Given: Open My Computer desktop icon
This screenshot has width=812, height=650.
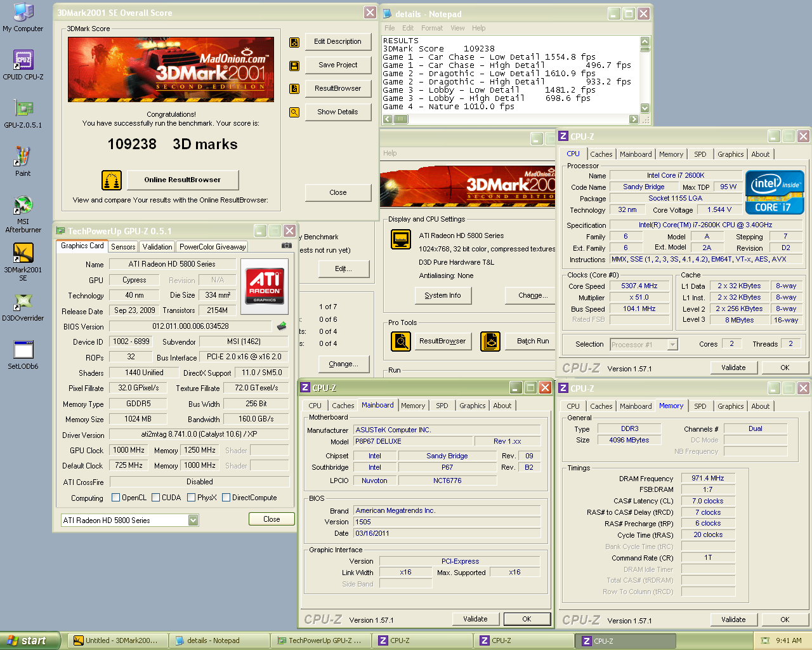Looking at the screenshot, I should pos(23,18).
